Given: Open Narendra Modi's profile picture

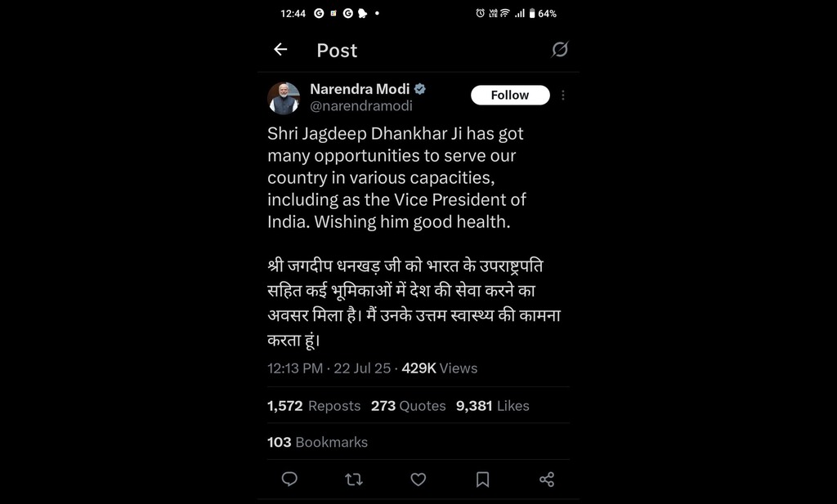Looking at the screenshot, I should [x=284, y=98].
